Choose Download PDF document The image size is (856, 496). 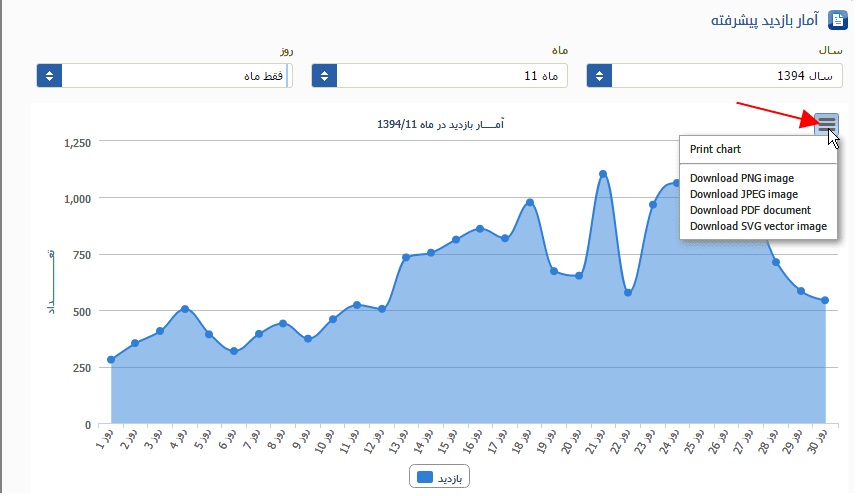point(750,210)
